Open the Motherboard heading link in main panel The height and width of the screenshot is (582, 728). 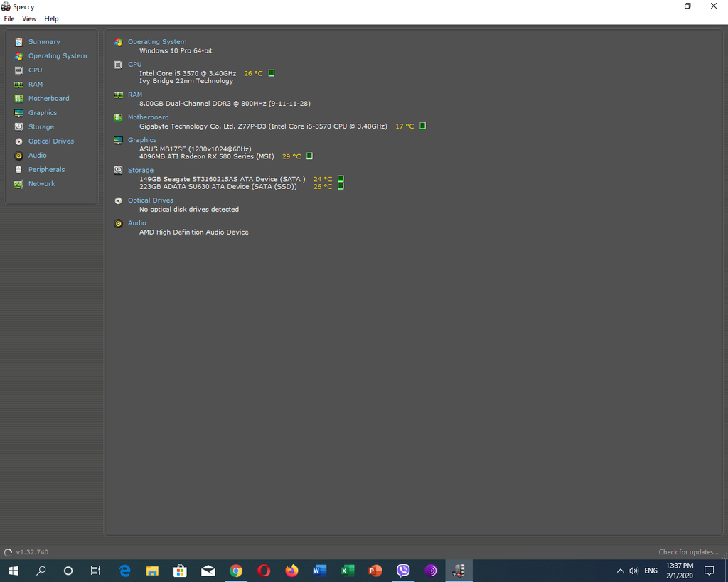coord(148,117)
